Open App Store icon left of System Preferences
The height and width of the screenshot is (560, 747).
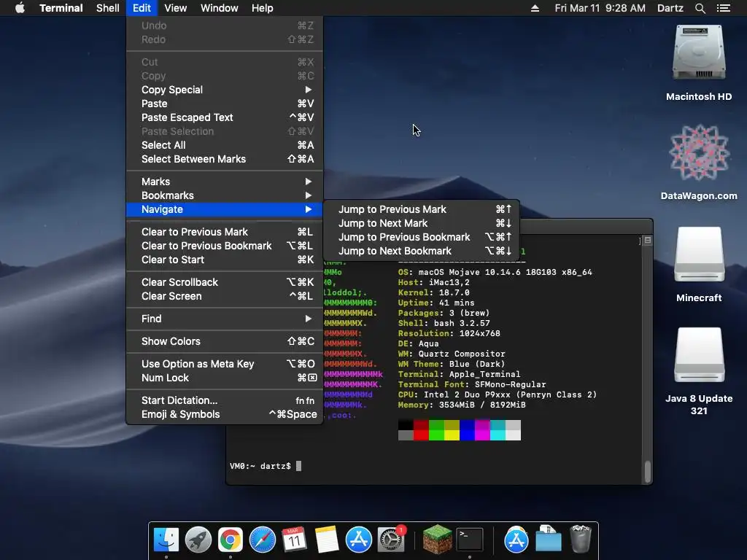coord(359,540)
